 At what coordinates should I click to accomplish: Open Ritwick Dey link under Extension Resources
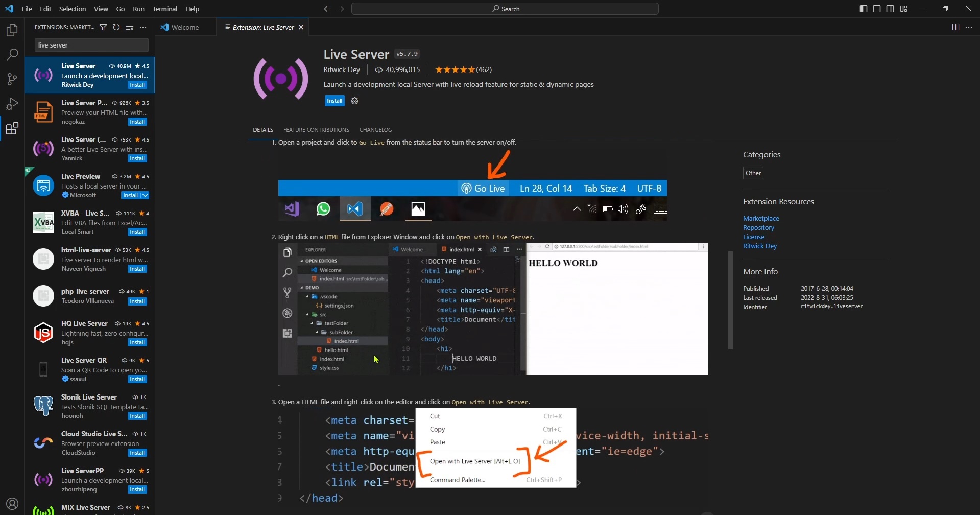coord(760,246)
